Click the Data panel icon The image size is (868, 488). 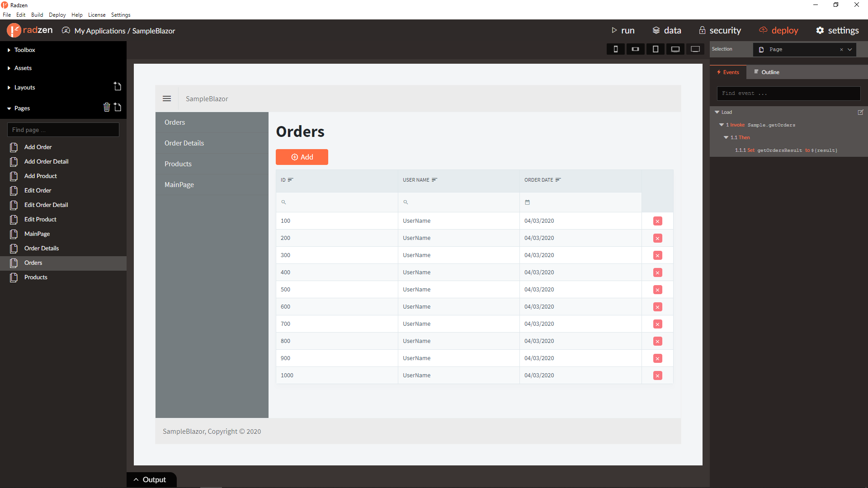(x=656, y=30)
